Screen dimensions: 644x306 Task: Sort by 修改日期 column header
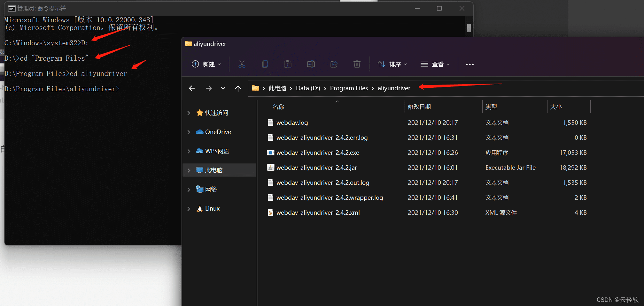coord(419,107)
